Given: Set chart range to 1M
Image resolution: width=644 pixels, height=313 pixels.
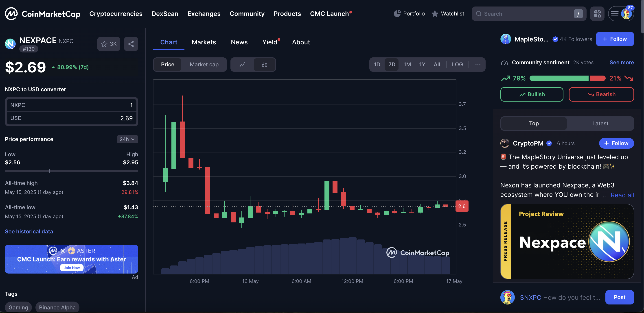Looking at the screenshot, I should [x=407, y=65].
